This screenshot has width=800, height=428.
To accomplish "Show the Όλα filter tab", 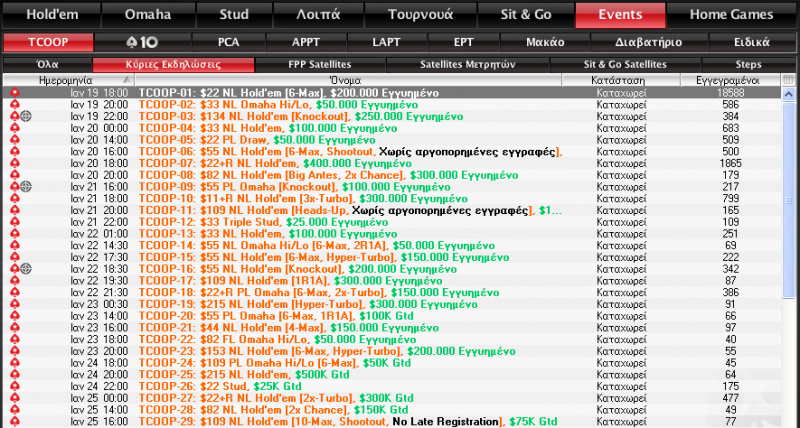I will coord(47,65).
